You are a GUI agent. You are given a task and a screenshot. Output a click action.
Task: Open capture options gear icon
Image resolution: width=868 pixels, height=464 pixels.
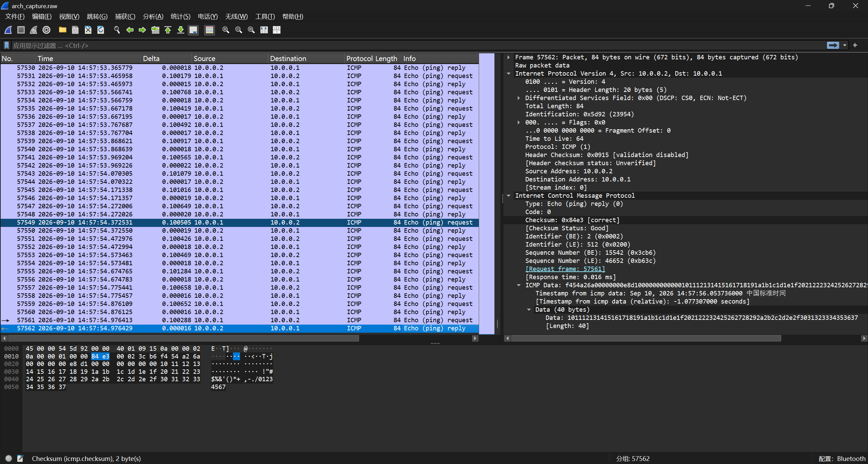[x=46, y=30]
